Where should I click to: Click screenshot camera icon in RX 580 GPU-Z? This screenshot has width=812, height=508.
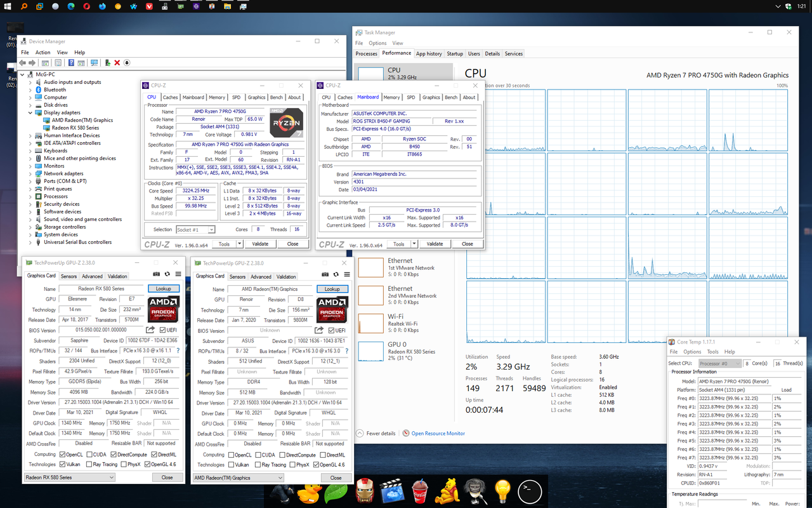coord(156,274)
